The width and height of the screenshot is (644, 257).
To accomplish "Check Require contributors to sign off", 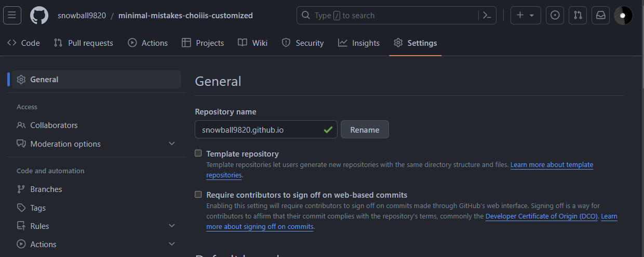I will [x=198, y=195].
